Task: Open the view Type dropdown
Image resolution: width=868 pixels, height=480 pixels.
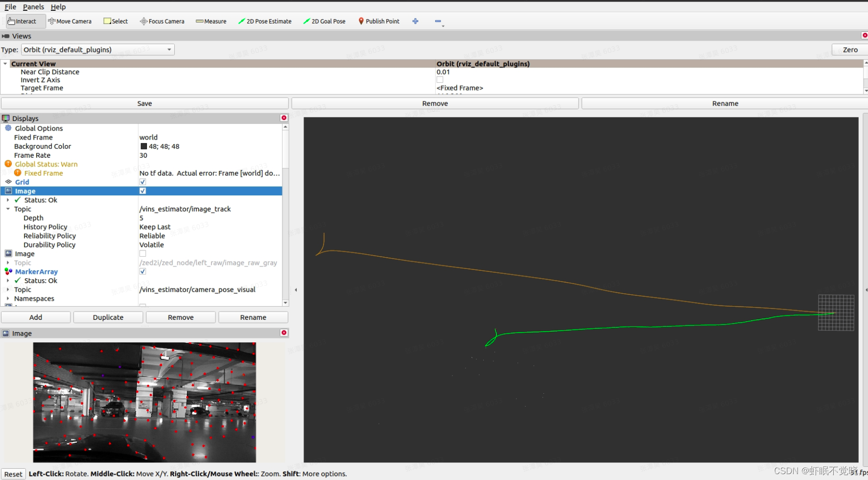Action: pyautogui.click(x=98, y=49)
